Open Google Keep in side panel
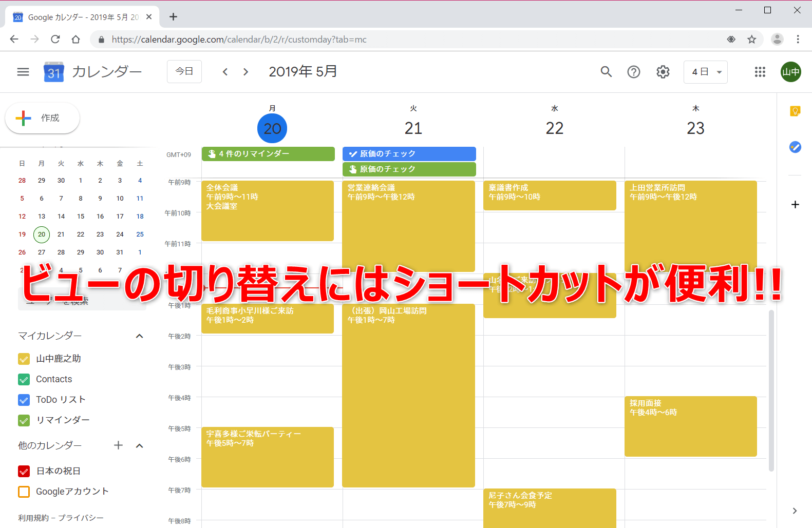 [x=795, y=111]
